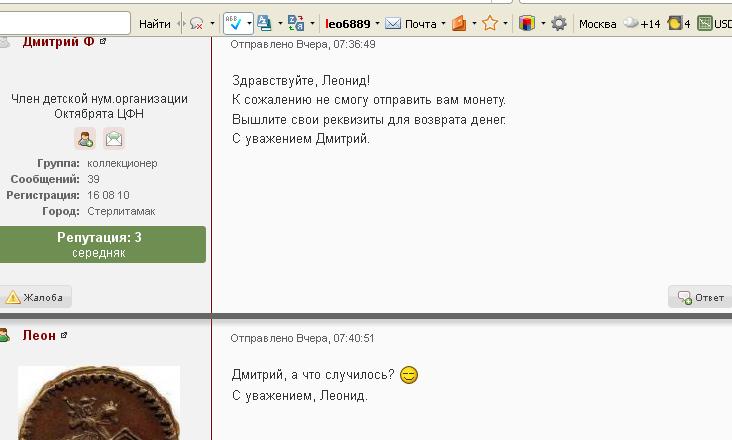Click text 'Дмитрий, а что случилось?'
This screenshot has height=440, width=732.
(313, 375)
